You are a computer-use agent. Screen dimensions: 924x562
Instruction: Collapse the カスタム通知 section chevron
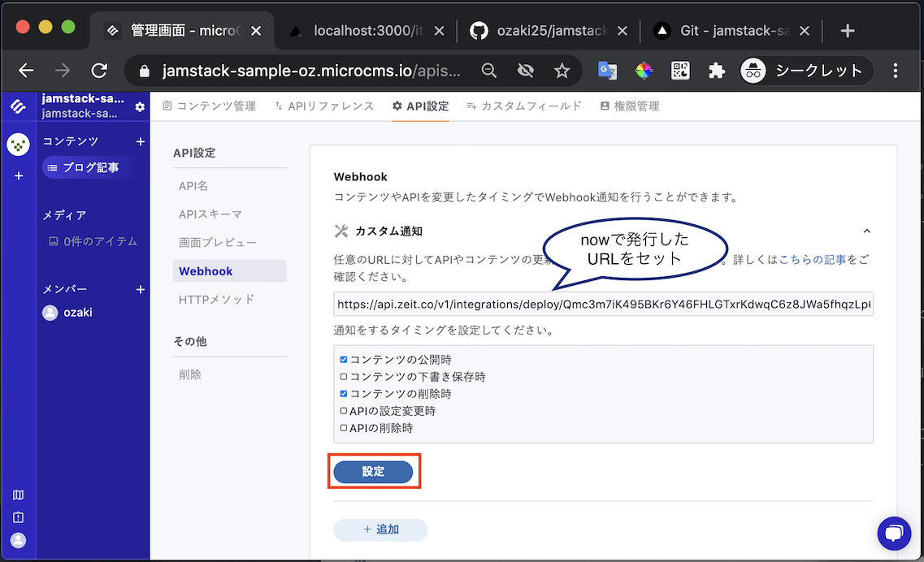(867, 231)
